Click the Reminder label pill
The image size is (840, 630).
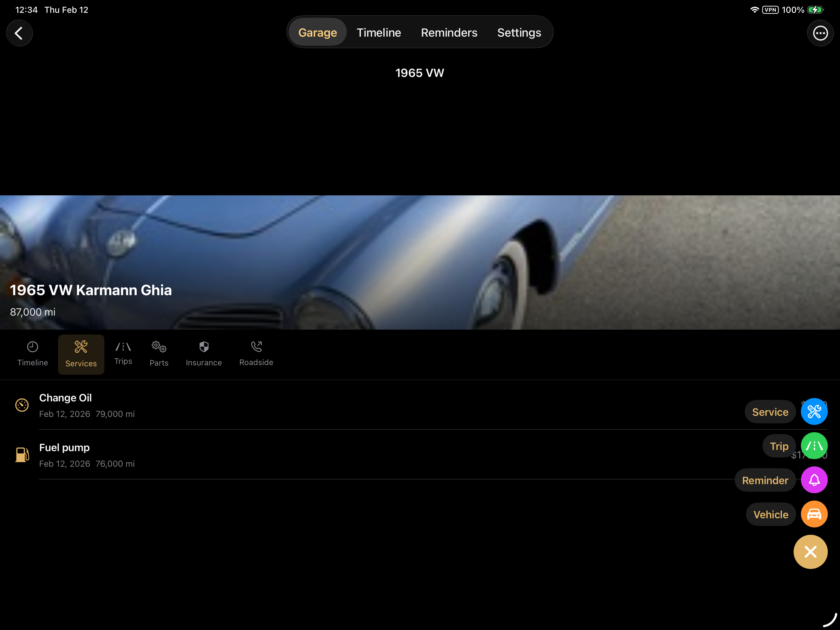click(x=765, y=480)
